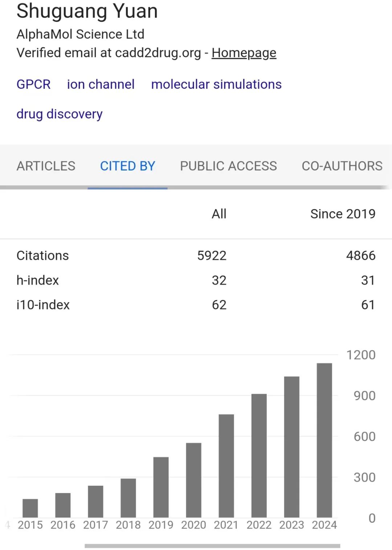Switch to the Articles tab
Viewport: 392px width, 550px height.
(x=46, y=166)
